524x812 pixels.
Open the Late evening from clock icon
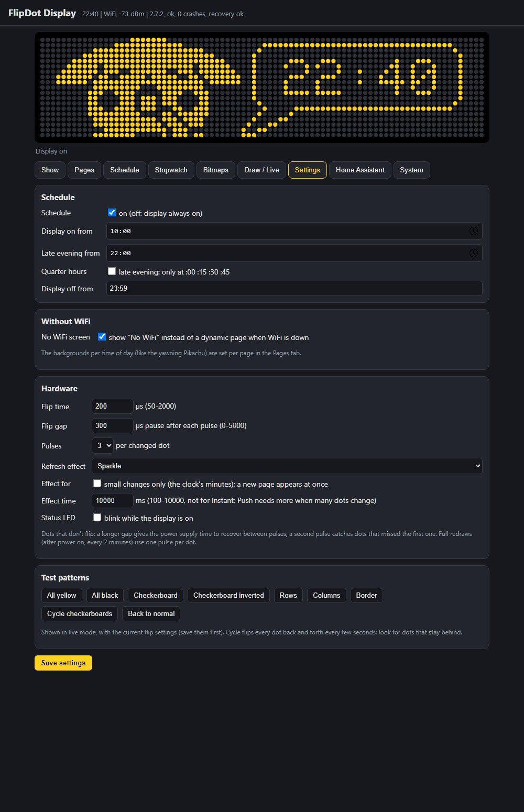click(x=473, y=253)
